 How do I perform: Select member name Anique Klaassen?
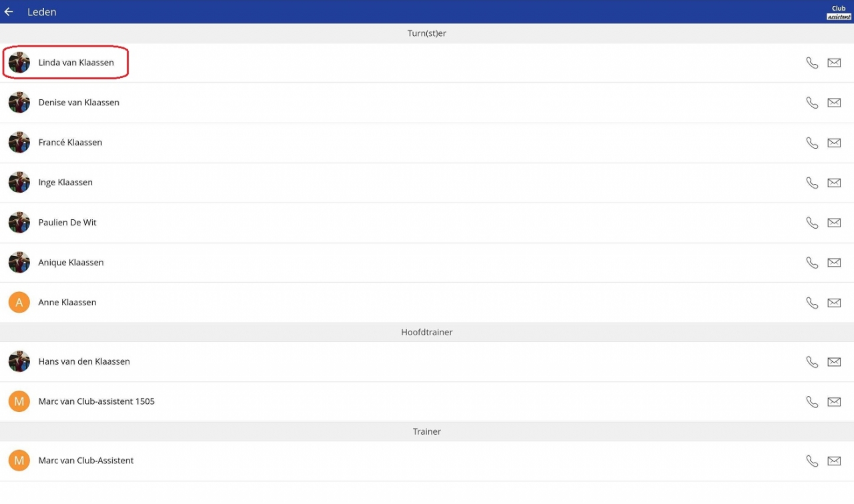coord(71,263)
